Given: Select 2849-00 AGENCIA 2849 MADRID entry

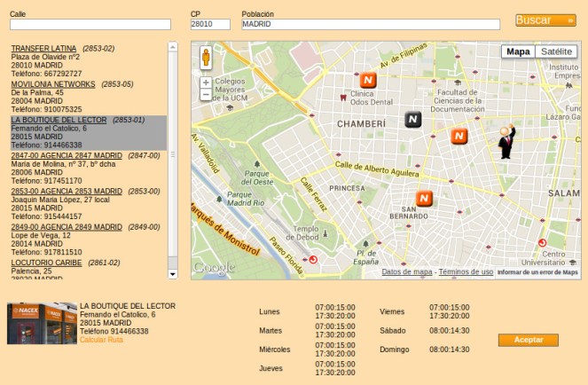Looking at the screenshot, I should pos(67,226).
